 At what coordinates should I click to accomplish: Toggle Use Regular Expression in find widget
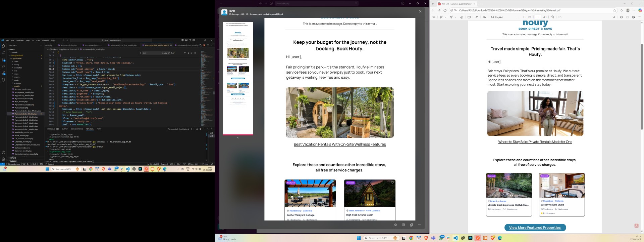coord(168,53)
